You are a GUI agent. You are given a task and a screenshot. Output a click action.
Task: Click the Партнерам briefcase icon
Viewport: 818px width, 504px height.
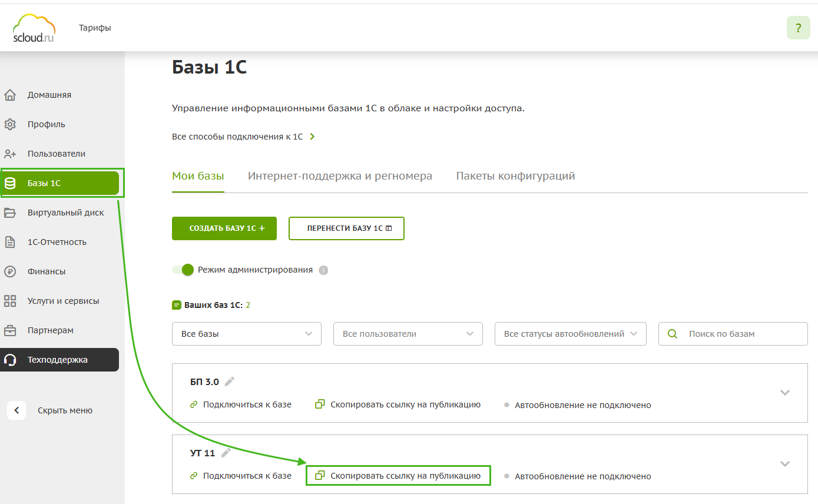(10, 330)
